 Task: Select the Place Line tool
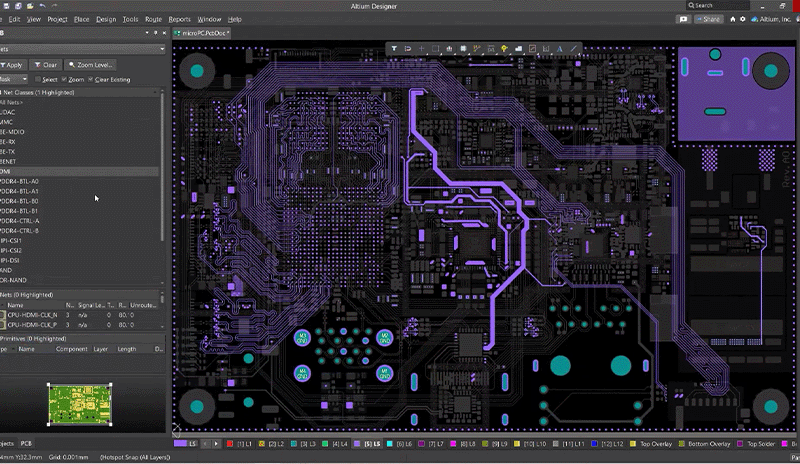[x=574, y=48]
